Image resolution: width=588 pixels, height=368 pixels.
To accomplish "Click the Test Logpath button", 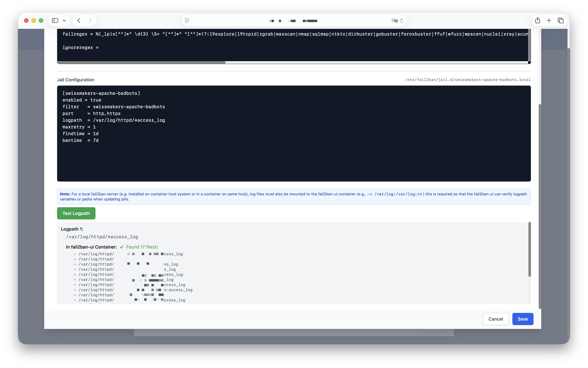I will (x=76, y=213).
